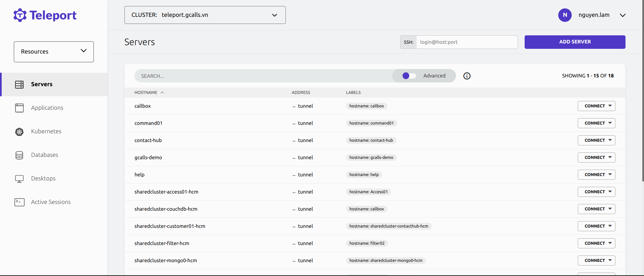Go to Kubernetes section
The width and height of the screenshot is (644, 276).
click(x=46, y=132)
